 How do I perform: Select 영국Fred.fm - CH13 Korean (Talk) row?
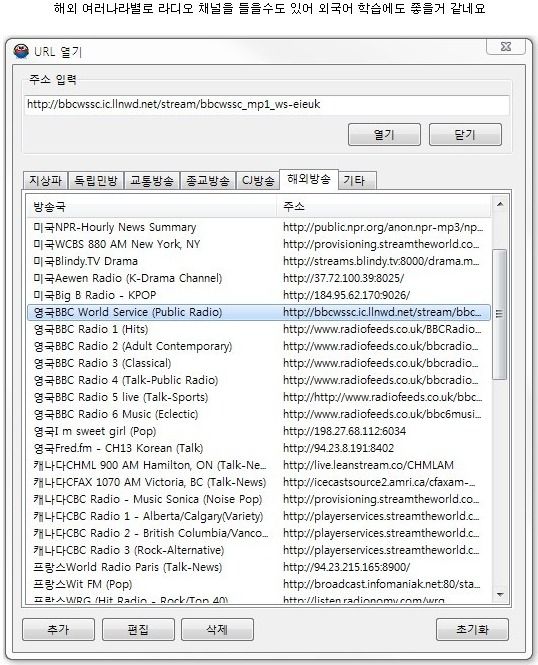[x=259, y=448]
